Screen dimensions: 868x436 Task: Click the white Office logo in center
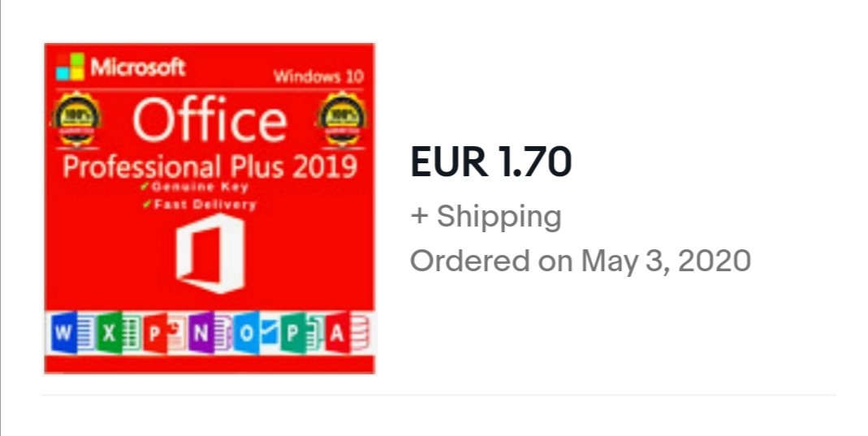(x=210, y=253)
